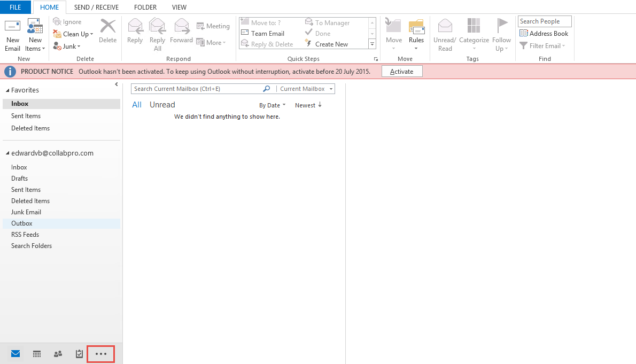
Task: Switch to the People view icon
Action: pos(58,354)
